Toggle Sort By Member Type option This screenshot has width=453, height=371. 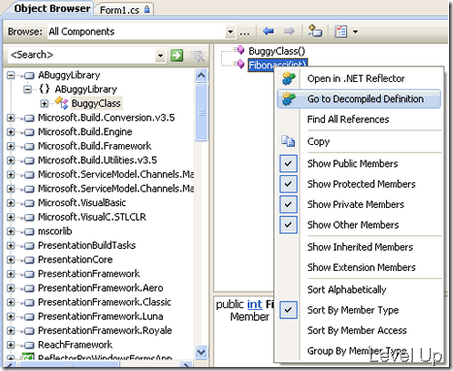coord(288,310)
